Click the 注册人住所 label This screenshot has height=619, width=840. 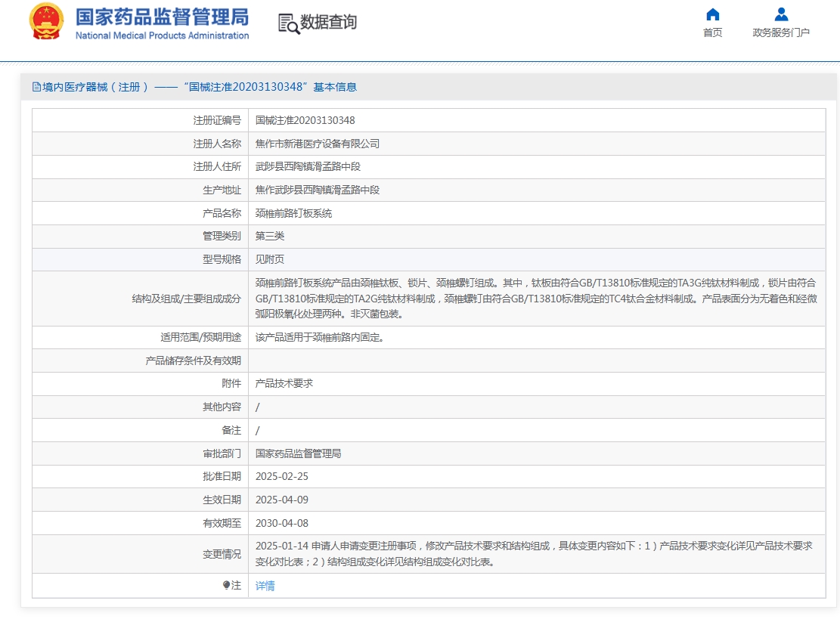217,166
